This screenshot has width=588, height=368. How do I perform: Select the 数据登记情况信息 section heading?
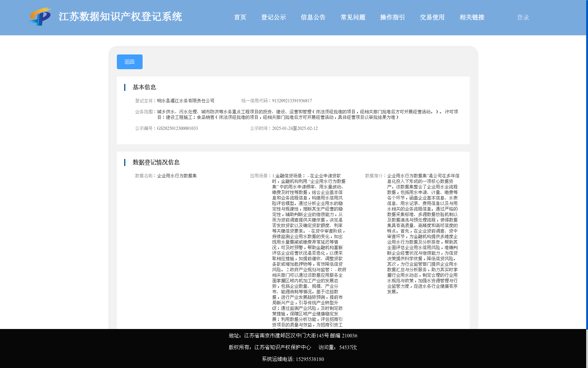(x=156, y=162)
